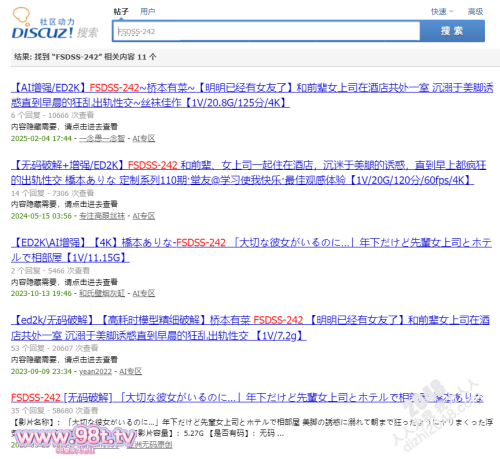Click the date 2023-09-09 23:34
Image resolution: width=500 pixels, height=459 pixels.
click(41, 371)
